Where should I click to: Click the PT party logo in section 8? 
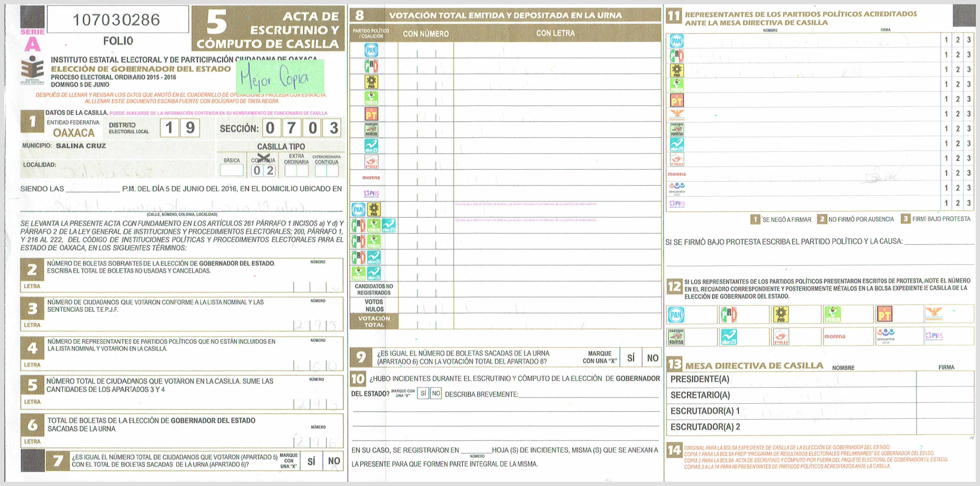click(x=371, y=114)
